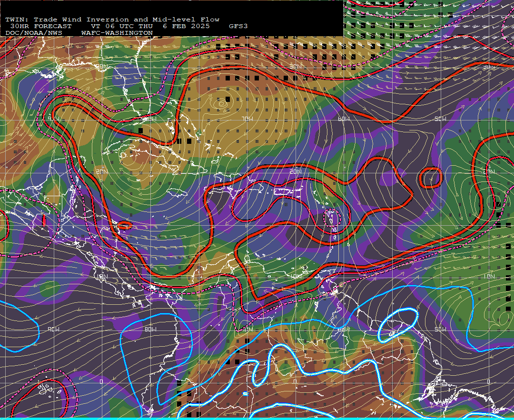Click the '80W' longitude label near the Ecuador coast
514x420 pixels.
150,329
